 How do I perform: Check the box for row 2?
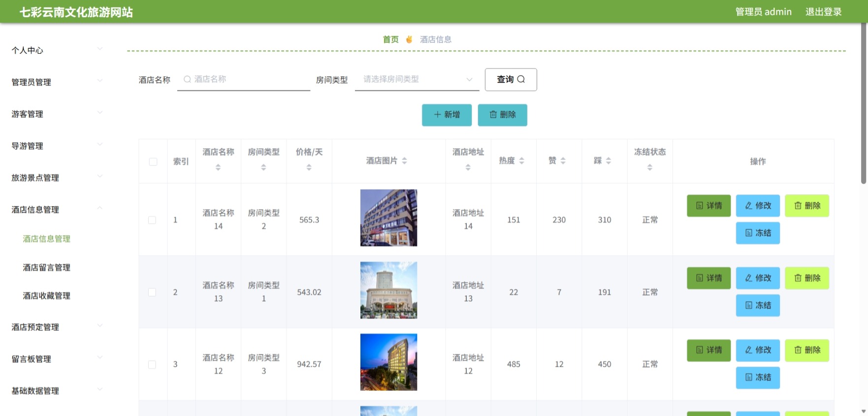152,292
